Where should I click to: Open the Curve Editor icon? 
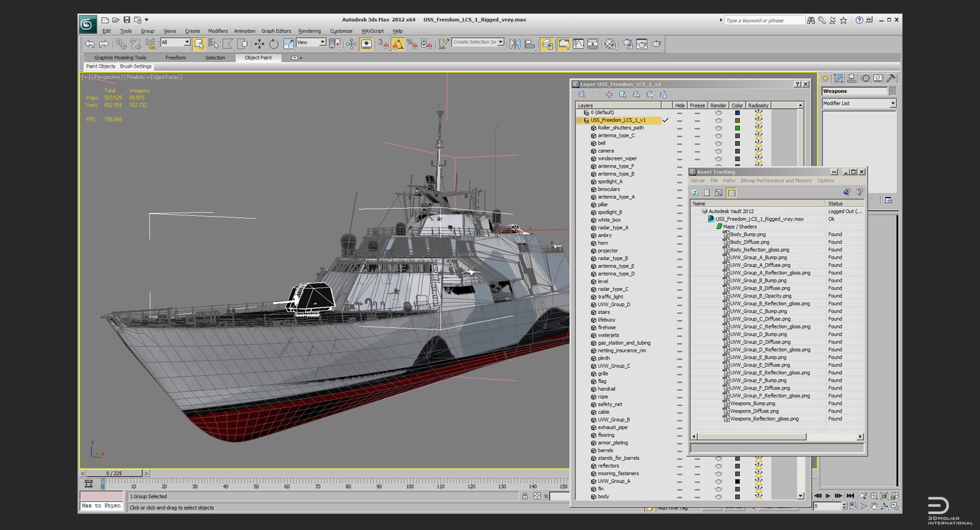[x=578, y=44]
